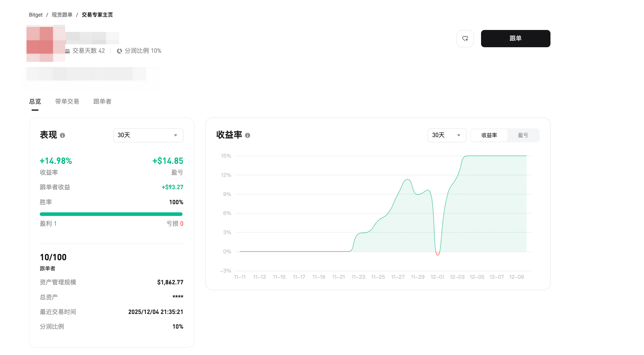Click the pie chart icon beside 分润比例
The width and height of the screenshot is (644, 355).
pos(119,51)
